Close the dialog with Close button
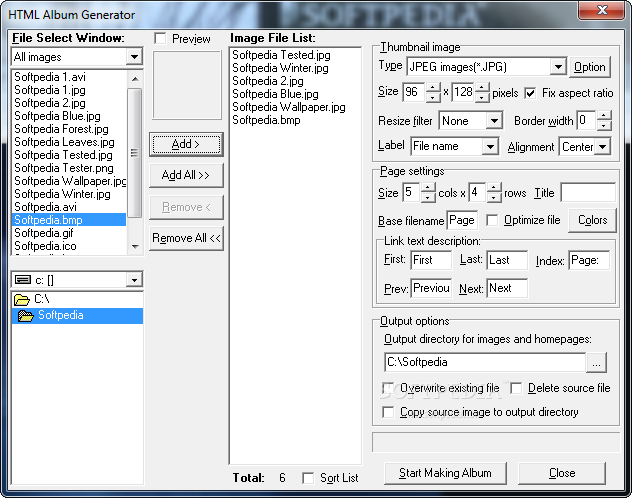 click(x=562, y=473)
